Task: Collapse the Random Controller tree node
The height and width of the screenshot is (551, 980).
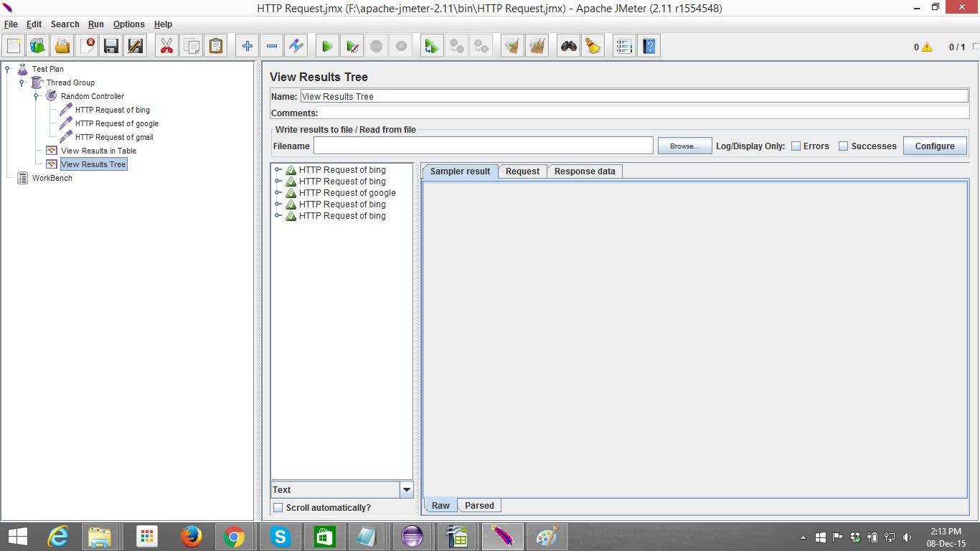Action: click(37, 96)
